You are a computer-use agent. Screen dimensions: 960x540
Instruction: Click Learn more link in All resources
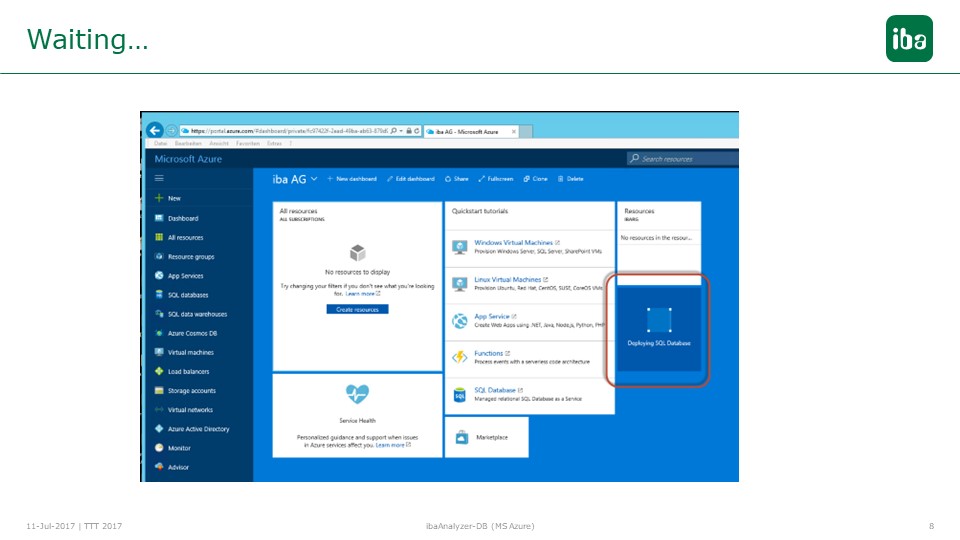(360, 294)
